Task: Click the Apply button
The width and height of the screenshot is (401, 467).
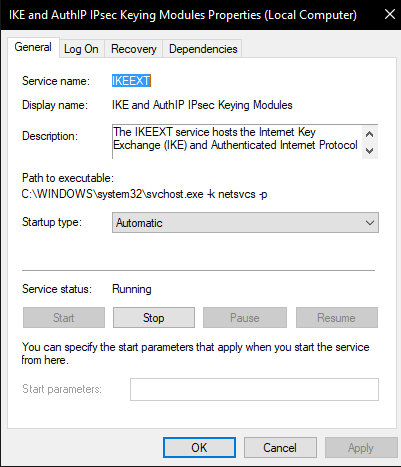Action: (x=361, y=448)
